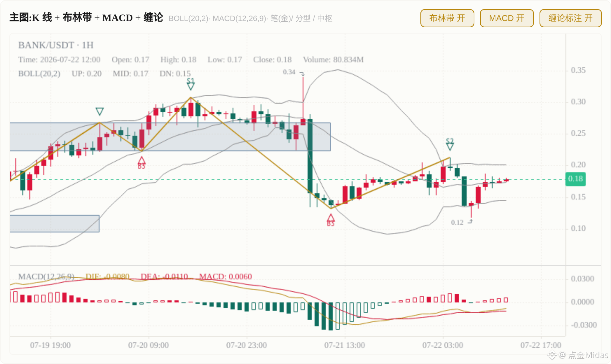The image size is (611, 364).
Task: Click the 0.20 price axis label
Action: coord(578,164)
